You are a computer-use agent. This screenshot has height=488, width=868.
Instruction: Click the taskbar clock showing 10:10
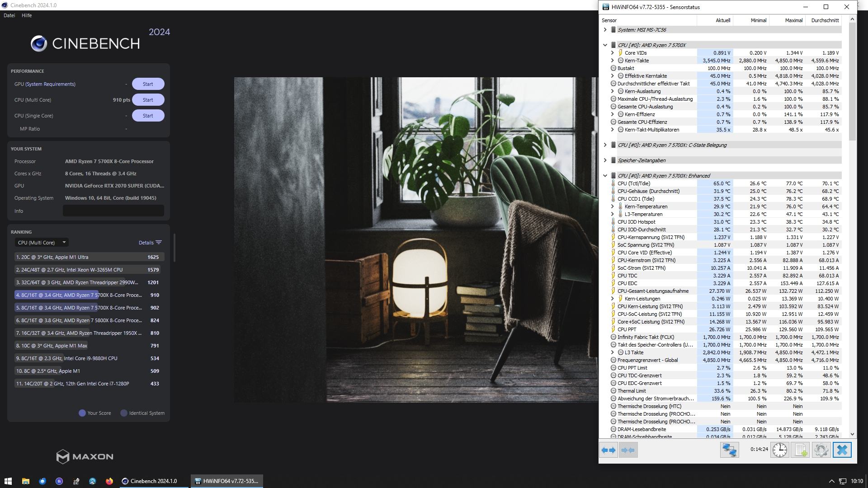857,481
